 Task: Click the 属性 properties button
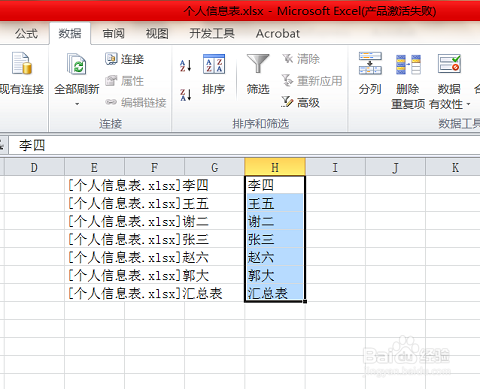[124, 81]
